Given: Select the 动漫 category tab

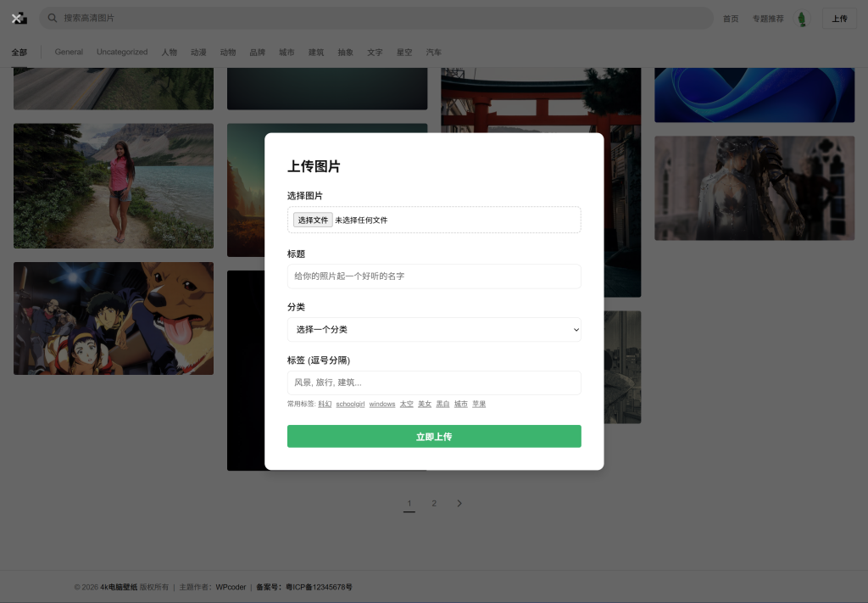Looking at the screenshot, I should point(198,53).
